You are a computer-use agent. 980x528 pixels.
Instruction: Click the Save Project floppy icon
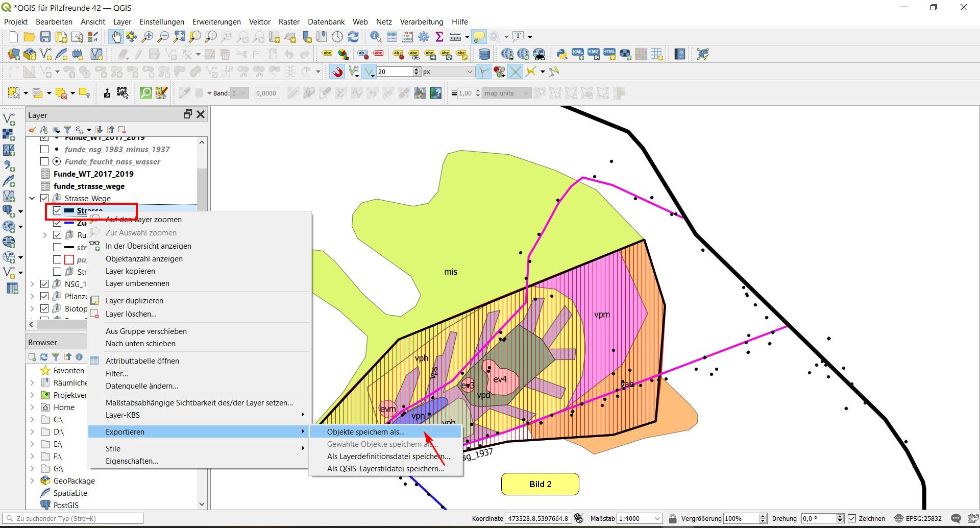tap(45, 37)
